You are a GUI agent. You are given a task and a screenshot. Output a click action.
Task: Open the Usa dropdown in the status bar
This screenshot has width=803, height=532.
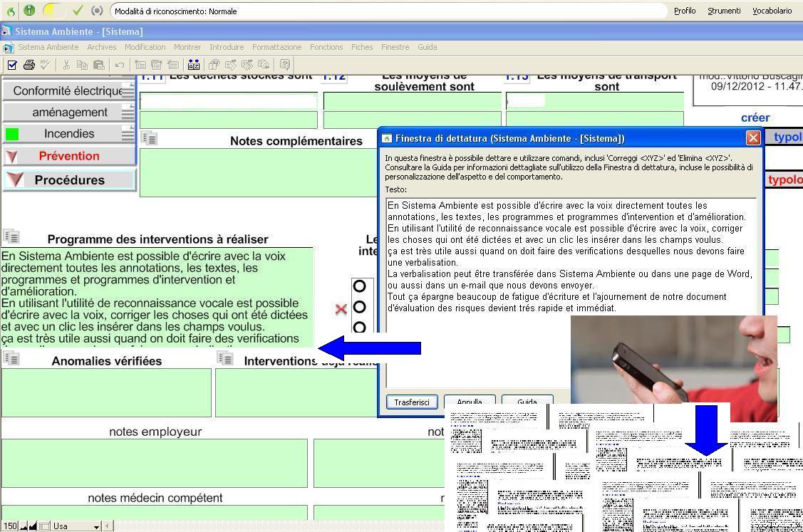coord(96,526)
